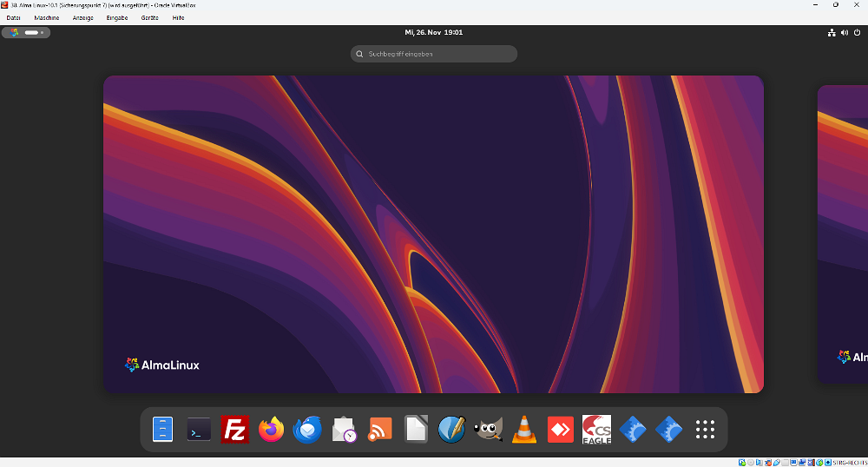Launch the Terminal from the dock

199,430
